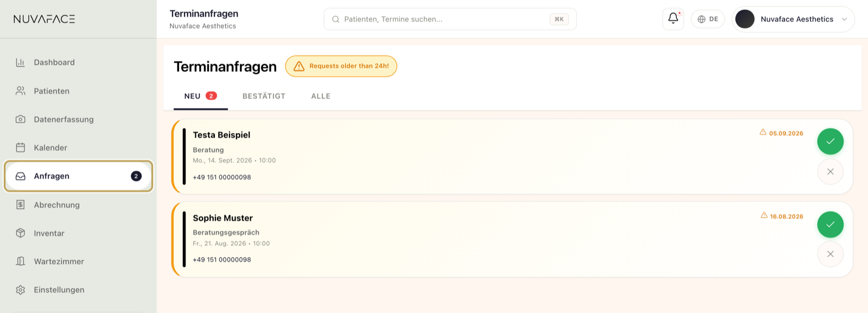Switch to the BESTÄTIGT tab
This screenshot has width=868, height=313.
tap(264, 96)
